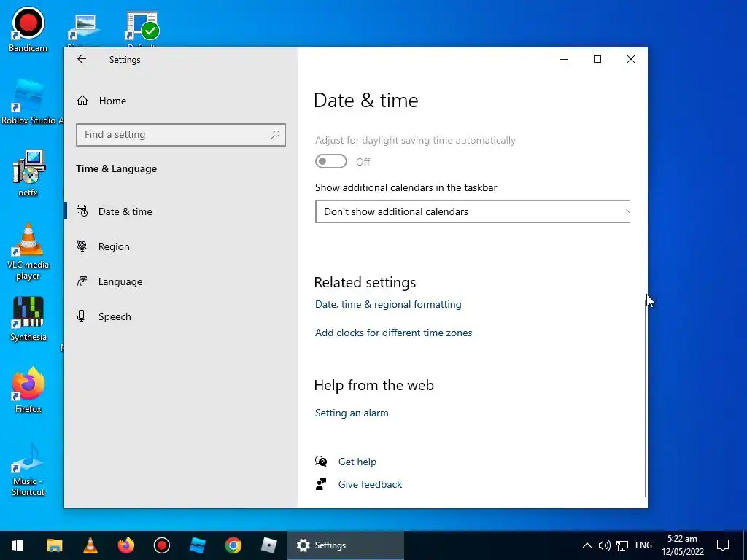
Task: Open Date, time & regional formatting link
Action: [x=388, y=304]
